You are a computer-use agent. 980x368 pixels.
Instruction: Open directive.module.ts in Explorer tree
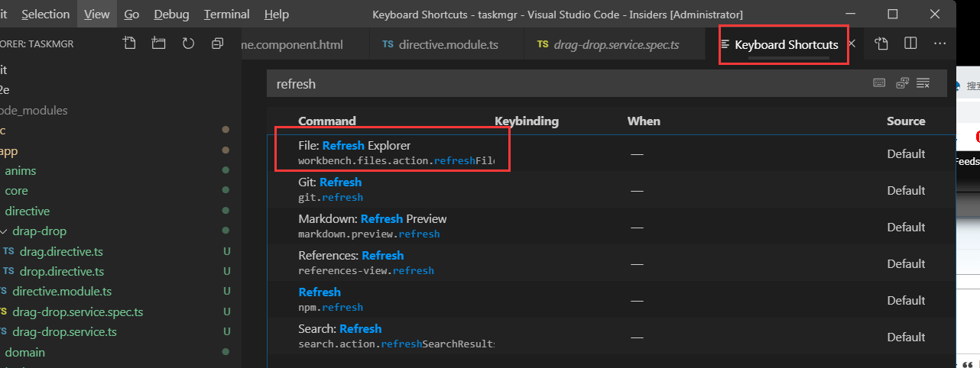click(62, 292)
